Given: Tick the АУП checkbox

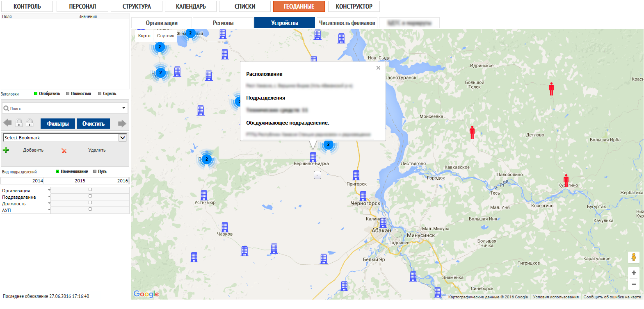Looking at the screenshot, I should pos(90,209).
